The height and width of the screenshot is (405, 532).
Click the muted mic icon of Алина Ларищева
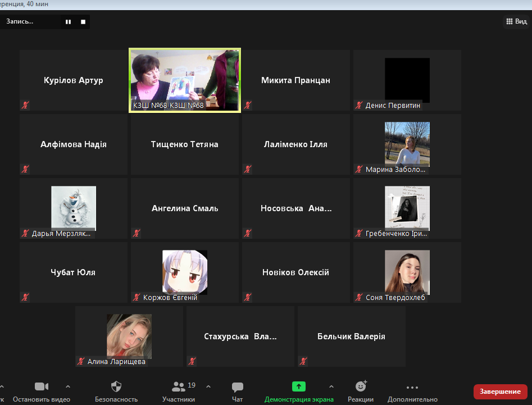[81, 361]
